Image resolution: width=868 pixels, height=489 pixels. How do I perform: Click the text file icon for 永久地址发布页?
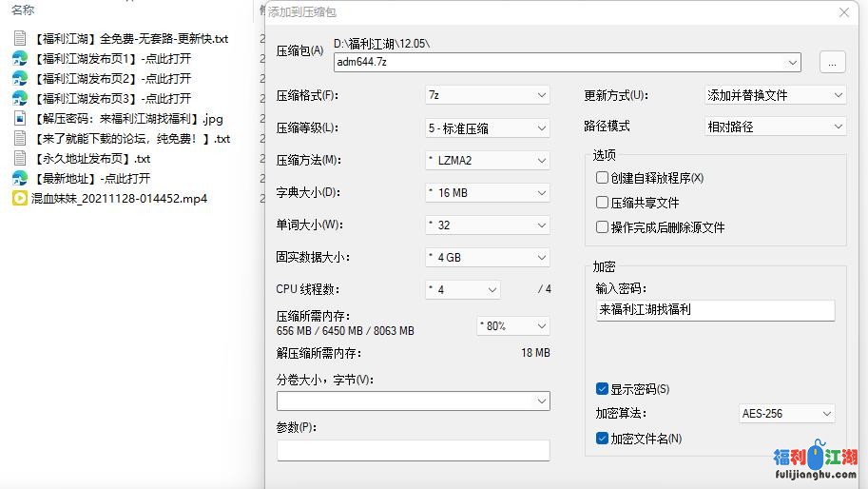pyautogui.click(x=19, y=159)
